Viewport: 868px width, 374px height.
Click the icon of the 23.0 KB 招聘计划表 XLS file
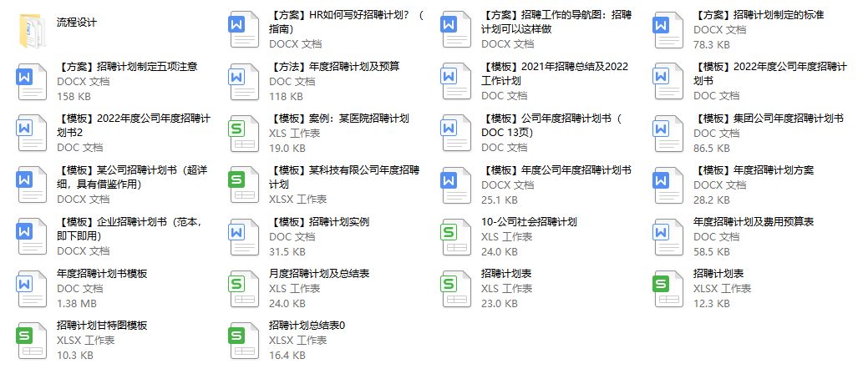456,289
